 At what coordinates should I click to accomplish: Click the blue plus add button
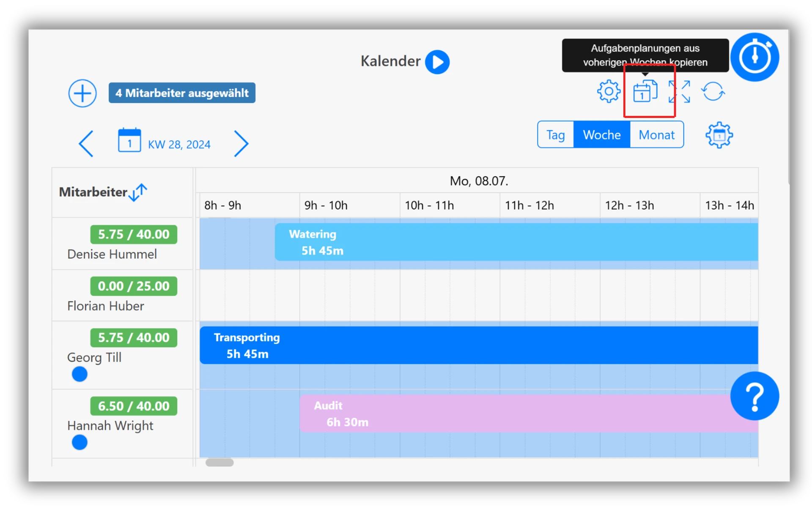pyautogui.click(x=82, y=93)
